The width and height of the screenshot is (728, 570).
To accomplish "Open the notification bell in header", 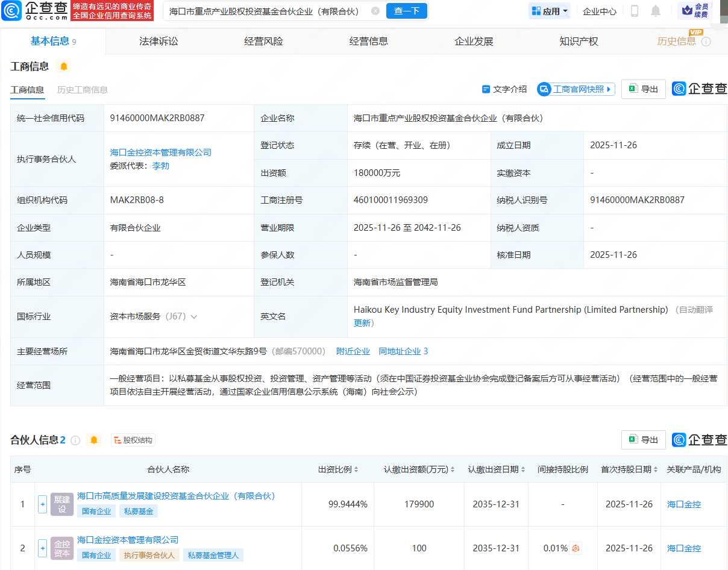I will (x=656, y=11).
